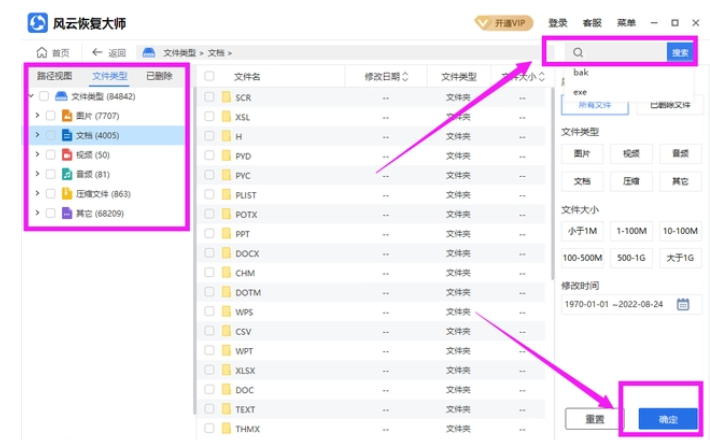Expand the 其它 (68209) tree node
710x441 pixels.
click(37, 213)
